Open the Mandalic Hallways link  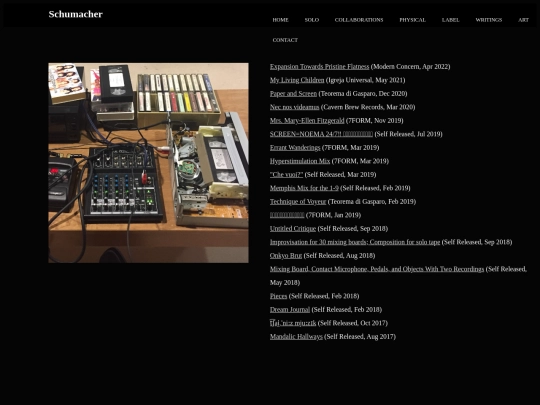(x=296, y=336)
